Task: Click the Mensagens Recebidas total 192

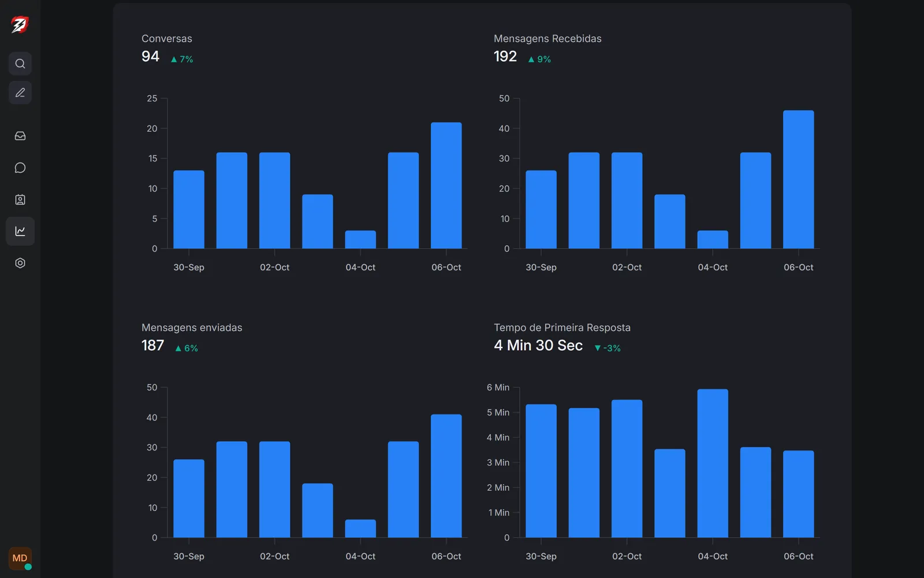Action: click(x=505, y=56)
